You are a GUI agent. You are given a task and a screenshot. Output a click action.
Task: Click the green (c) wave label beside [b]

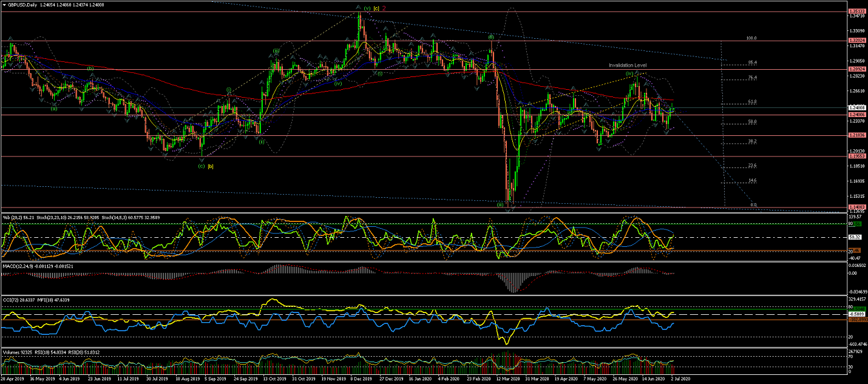(x=201, y=166)
